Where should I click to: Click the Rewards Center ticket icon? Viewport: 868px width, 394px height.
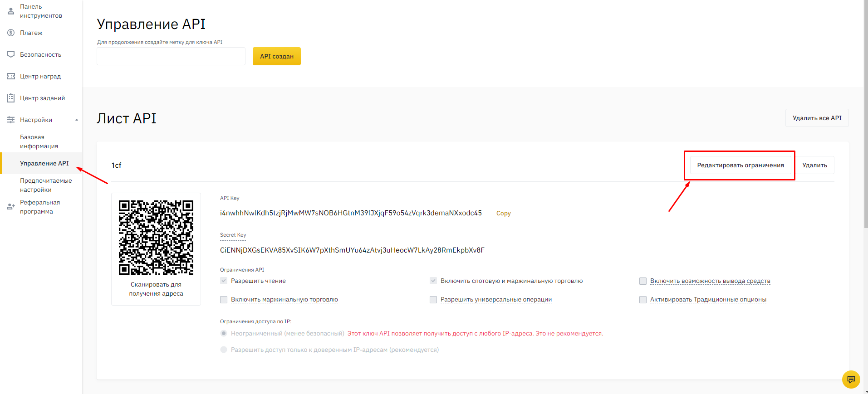click(11, 76)
